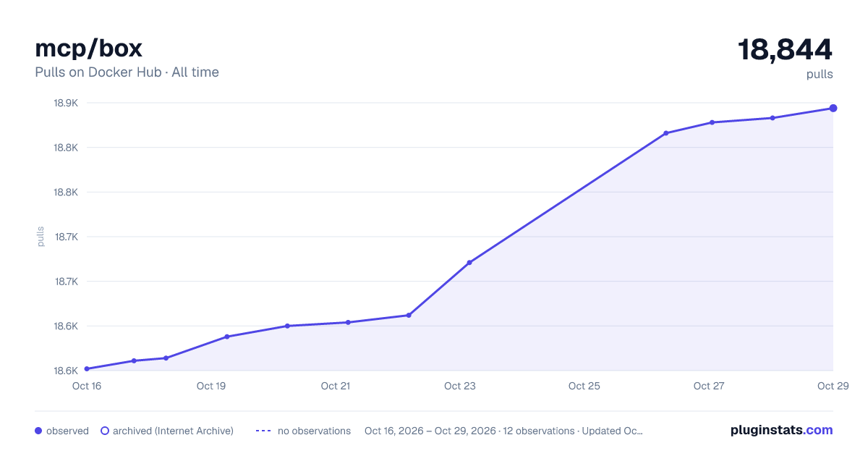This screenshot has width=868, height=456.
Task: Click the 'observed' legend label
Action: [x=67, y=431]
